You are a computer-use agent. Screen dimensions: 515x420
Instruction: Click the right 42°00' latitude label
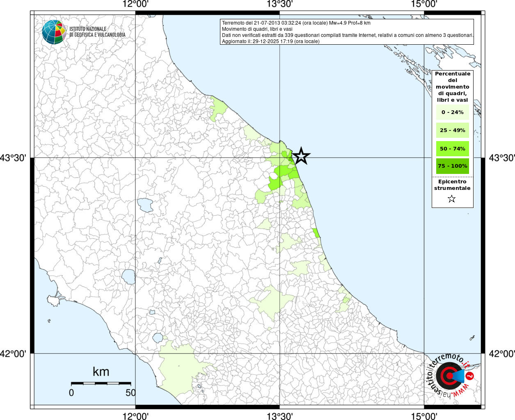tap(502, 354)
